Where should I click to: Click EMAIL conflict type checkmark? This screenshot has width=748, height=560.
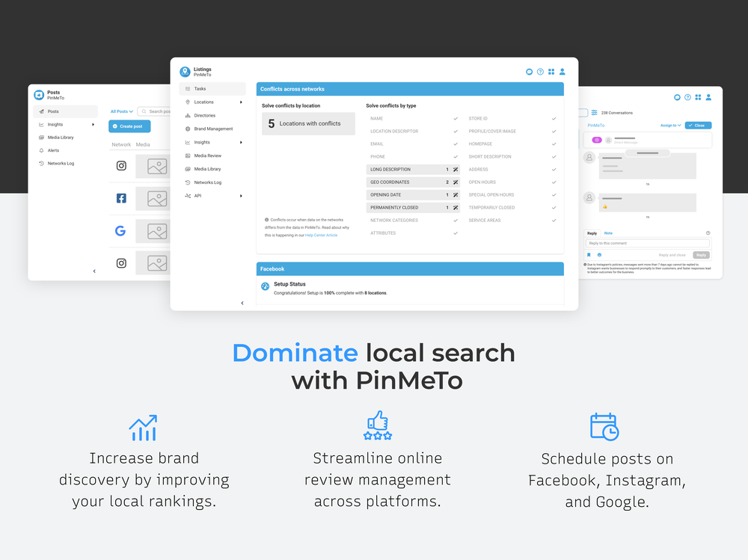[x=456, y=144]
